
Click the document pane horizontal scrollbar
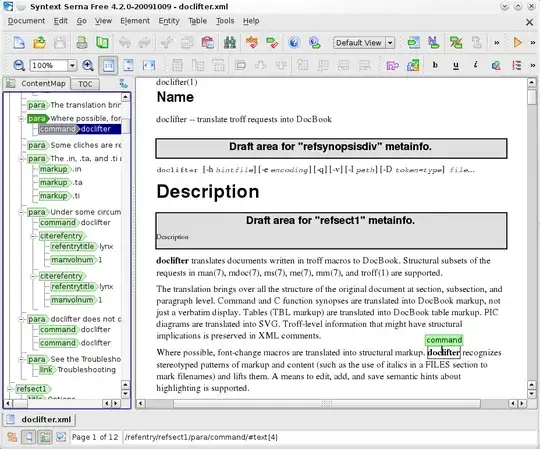tap(326, 404)
